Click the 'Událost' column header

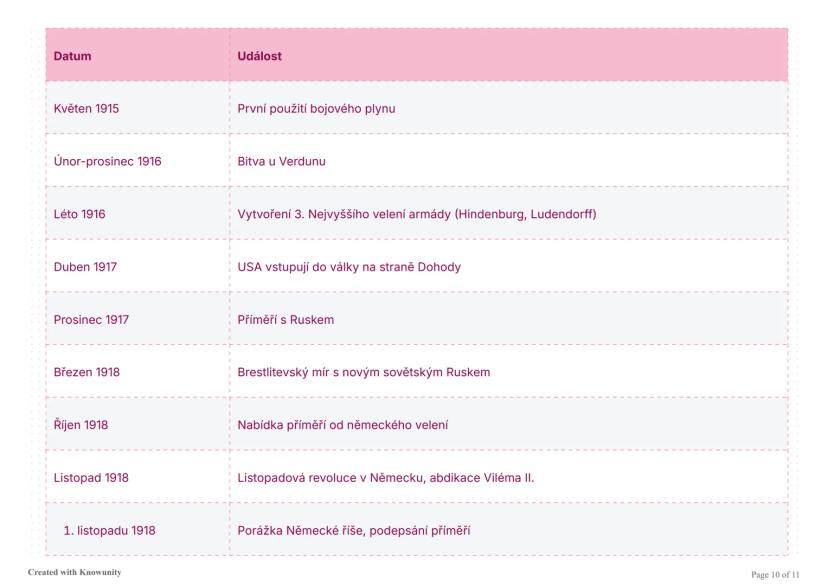coord(260,56)
